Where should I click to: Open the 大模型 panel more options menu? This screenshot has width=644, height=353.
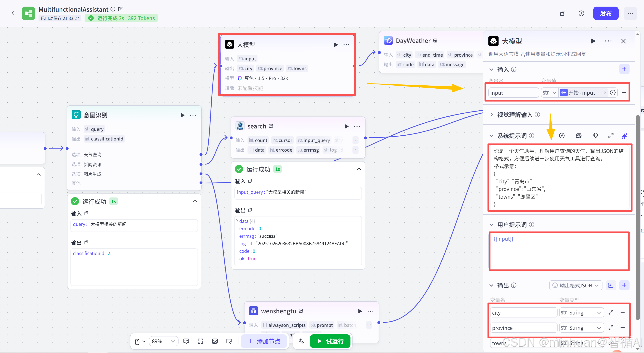pyautogui.click(x=608, y=41)
